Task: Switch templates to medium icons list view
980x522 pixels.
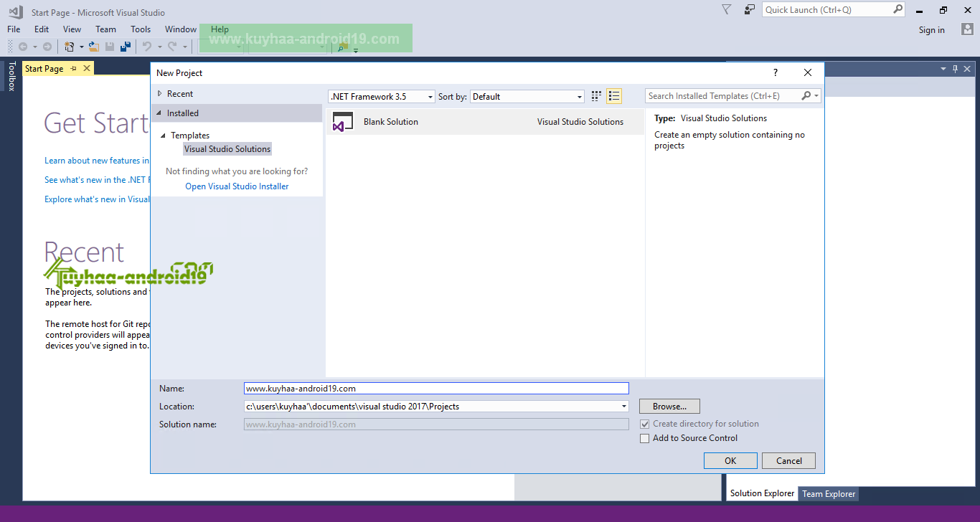Action: click(x=614, y=96)
